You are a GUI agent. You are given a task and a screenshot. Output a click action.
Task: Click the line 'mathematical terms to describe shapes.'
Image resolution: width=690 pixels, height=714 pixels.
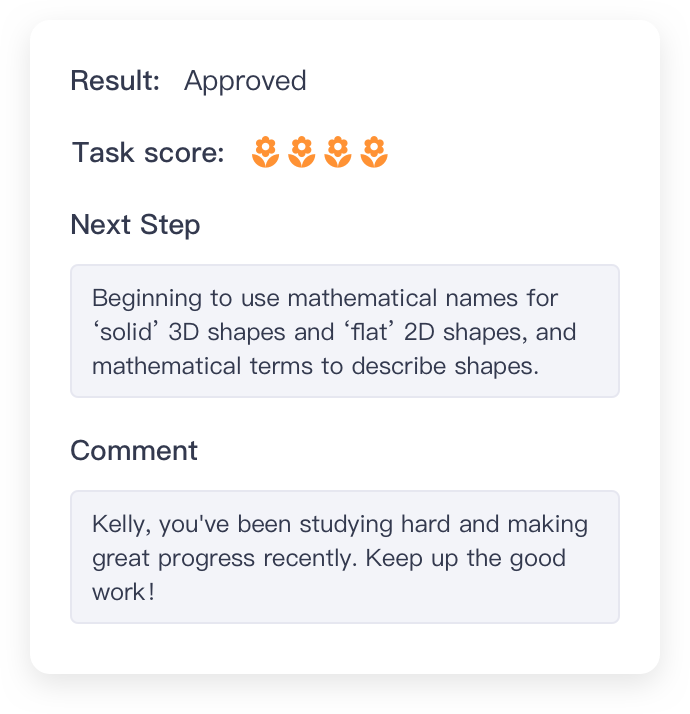315,366
